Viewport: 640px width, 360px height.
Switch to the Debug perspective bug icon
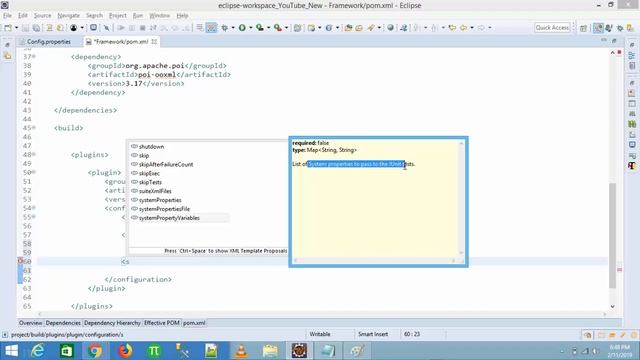point(620,28)
